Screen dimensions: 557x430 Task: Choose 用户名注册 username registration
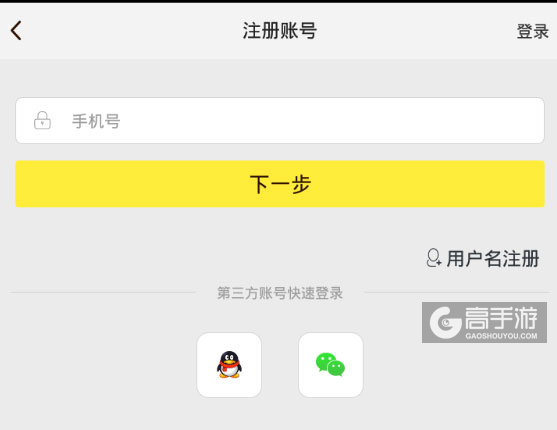[483, 258]
